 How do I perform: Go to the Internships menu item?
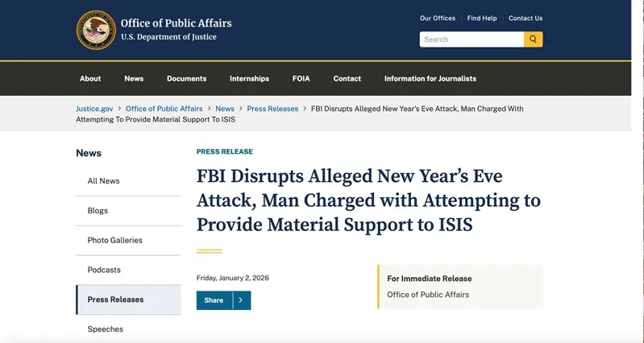pyautogui.click(x=249, y=79)
